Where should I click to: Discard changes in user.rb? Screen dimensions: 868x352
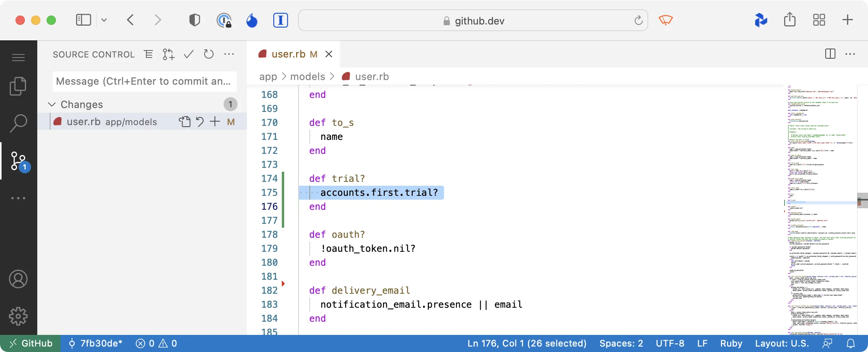(200, 122)
